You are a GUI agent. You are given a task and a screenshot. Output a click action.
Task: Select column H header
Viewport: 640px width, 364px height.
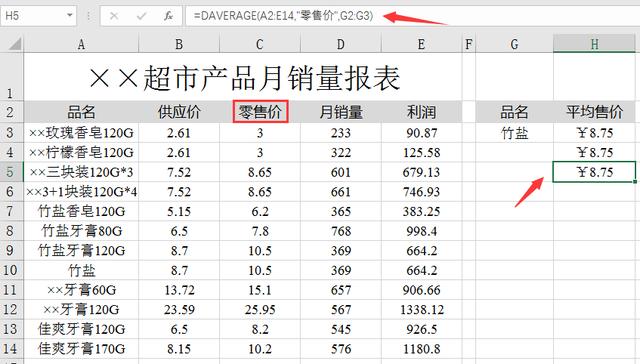pos(594,44)
